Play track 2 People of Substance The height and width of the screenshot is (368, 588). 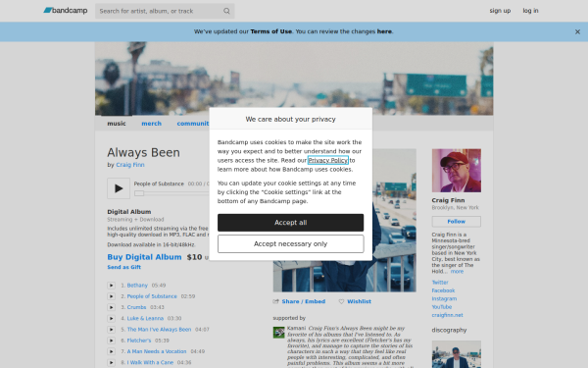(111, 296)
